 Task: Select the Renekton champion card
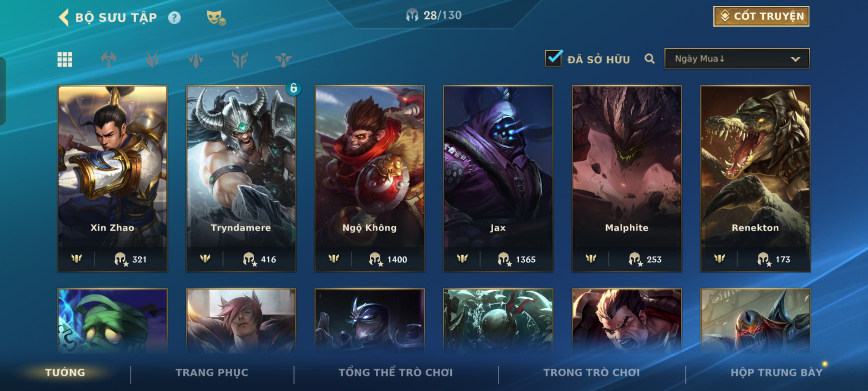pos(756,179)
